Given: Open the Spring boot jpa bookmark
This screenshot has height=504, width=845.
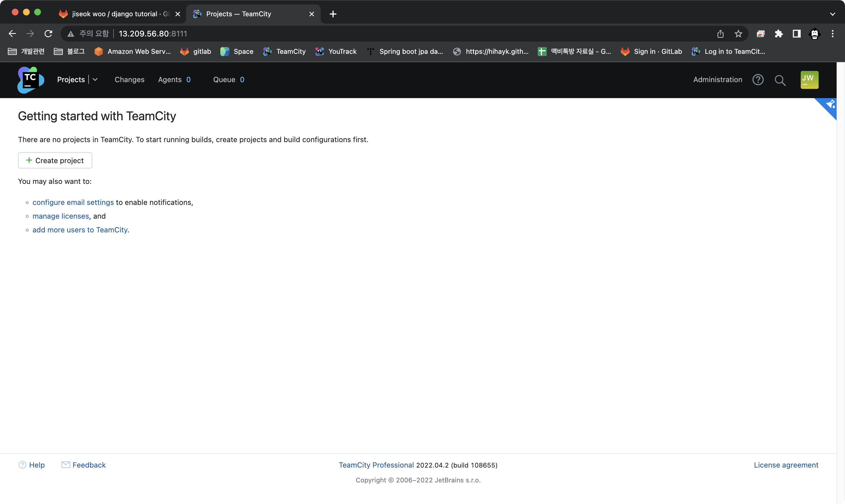Looking at the screenshot, I should [x=405, y=51].
